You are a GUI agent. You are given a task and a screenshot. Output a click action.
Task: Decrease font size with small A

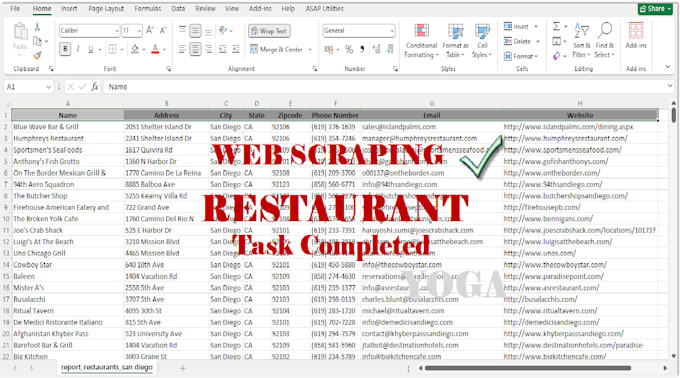tap(163, 30)
